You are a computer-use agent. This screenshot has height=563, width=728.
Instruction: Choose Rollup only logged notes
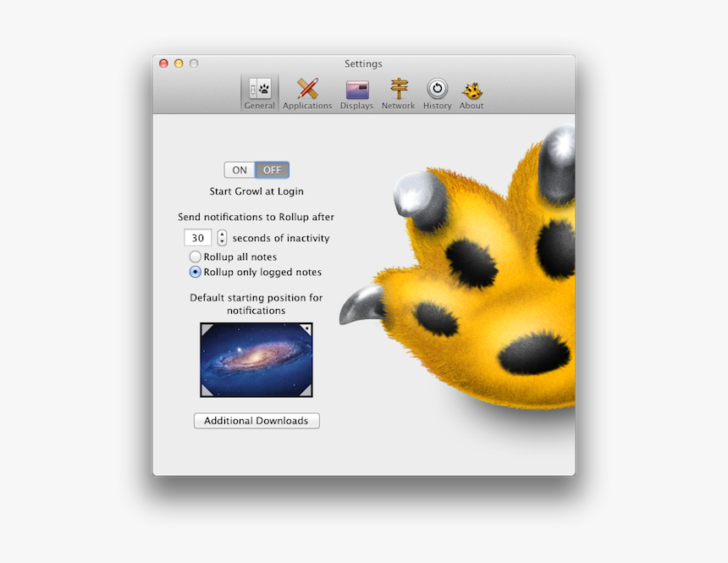coord(195,272)
